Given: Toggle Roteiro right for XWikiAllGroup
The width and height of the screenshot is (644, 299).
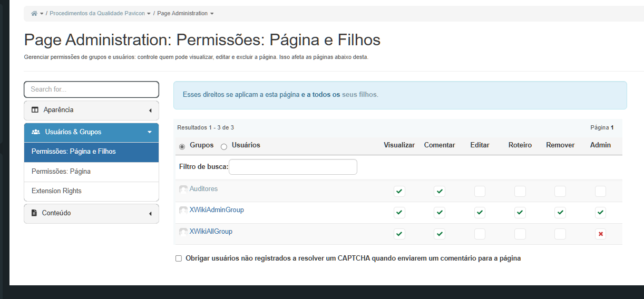Looking at the screenshot, I should pyautogui.click(x=520, y=234).
